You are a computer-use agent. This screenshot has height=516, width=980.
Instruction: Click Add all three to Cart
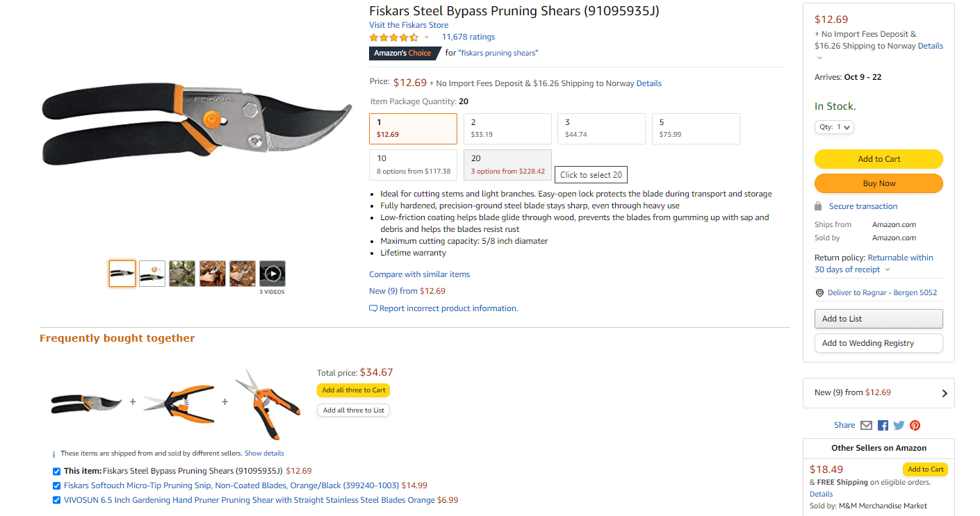coord(354,390)
